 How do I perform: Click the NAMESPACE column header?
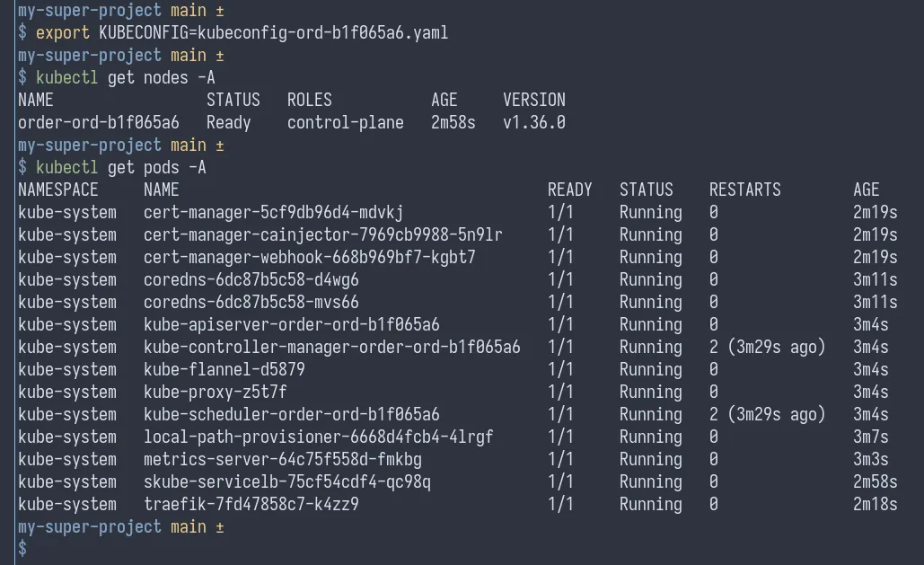[x=57, y=190]
